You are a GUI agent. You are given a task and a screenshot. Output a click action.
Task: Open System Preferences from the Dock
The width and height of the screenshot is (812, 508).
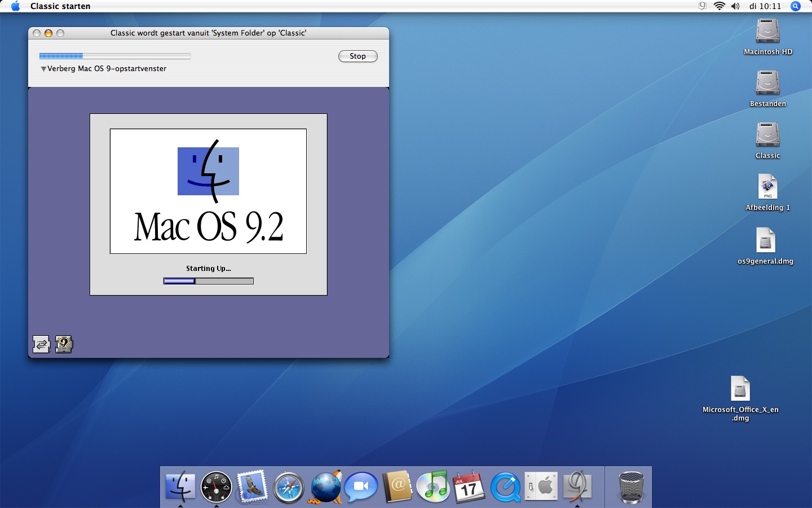click(x=541, y=487)
